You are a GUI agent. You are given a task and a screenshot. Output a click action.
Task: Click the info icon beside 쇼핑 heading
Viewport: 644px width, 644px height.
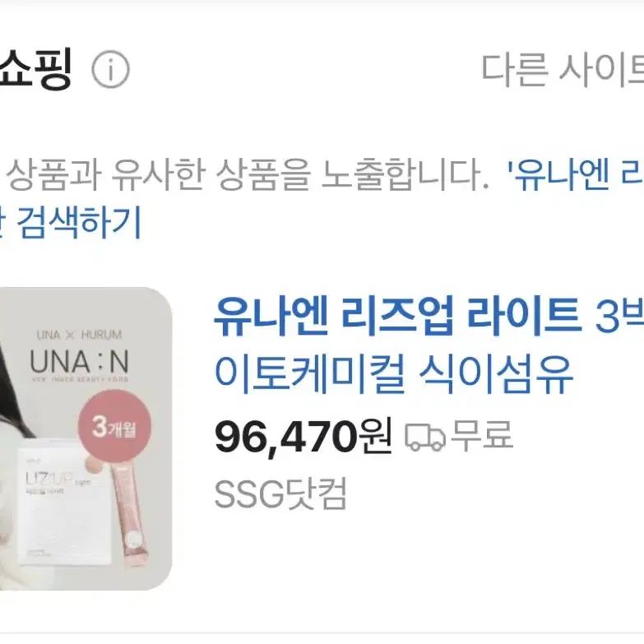point(110,69)
